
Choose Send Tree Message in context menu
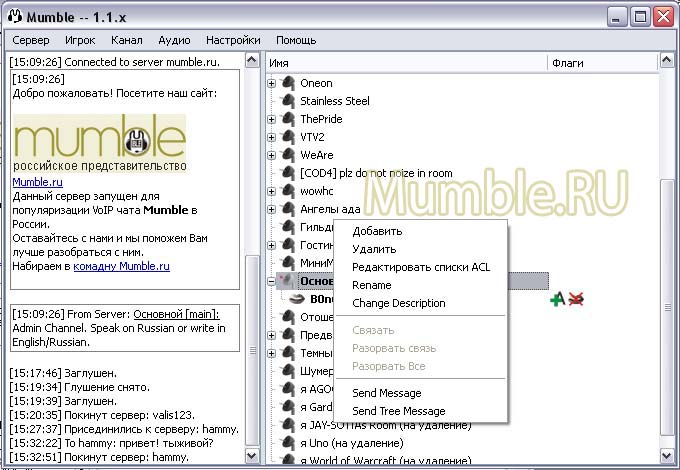398,411
